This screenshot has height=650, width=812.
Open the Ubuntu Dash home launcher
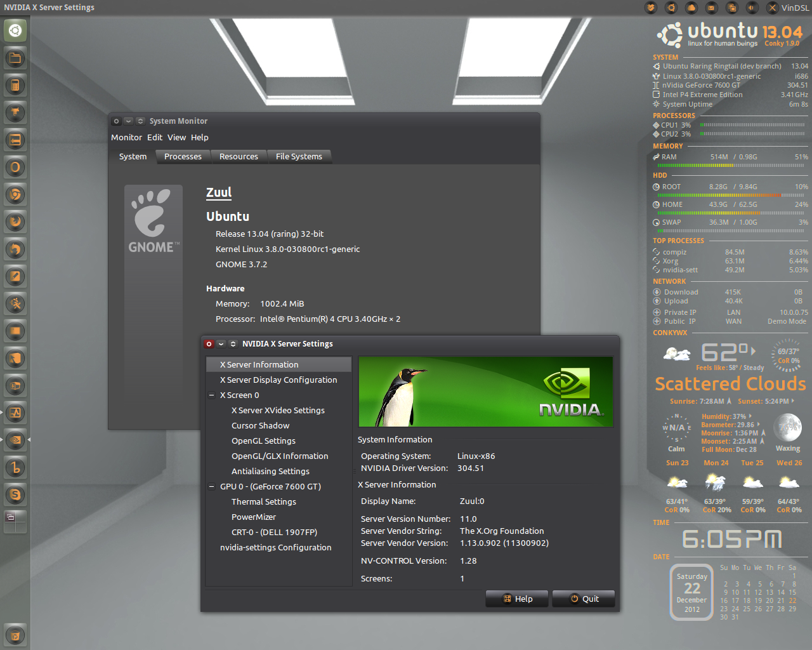click(15, 30)
